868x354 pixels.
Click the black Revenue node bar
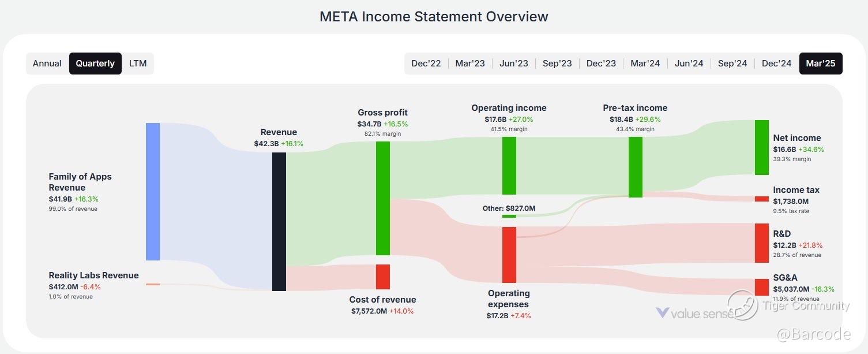279,221
